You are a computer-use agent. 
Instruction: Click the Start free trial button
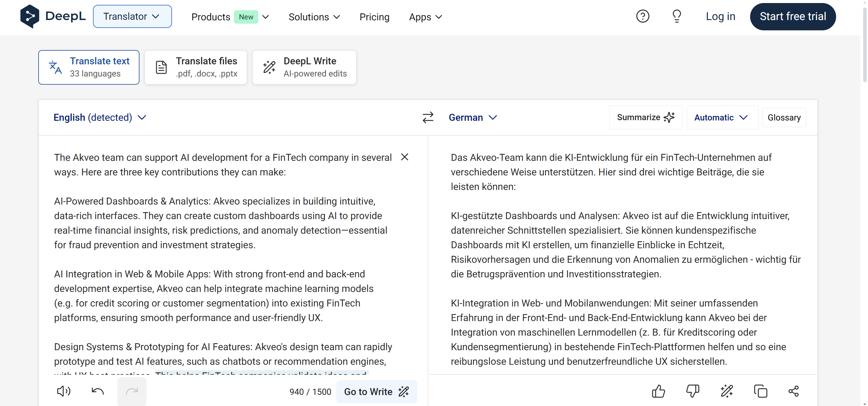[793, 16]
